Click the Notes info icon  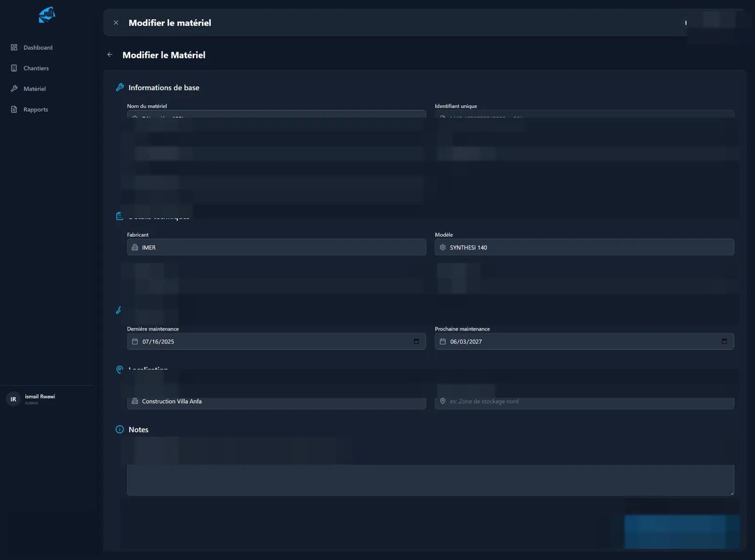(120, 429)
